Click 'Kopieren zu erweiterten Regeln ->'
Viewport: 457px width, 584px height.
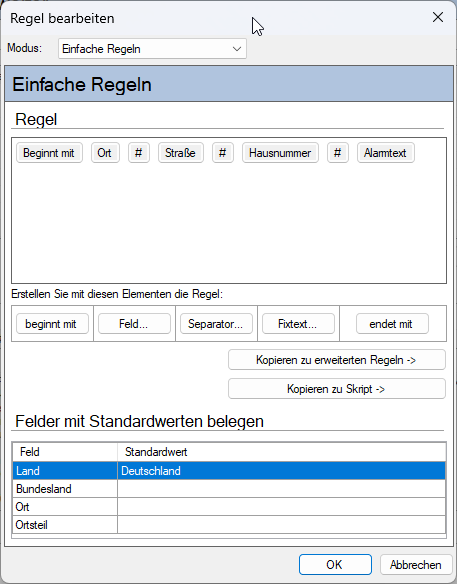pos(337,360)
